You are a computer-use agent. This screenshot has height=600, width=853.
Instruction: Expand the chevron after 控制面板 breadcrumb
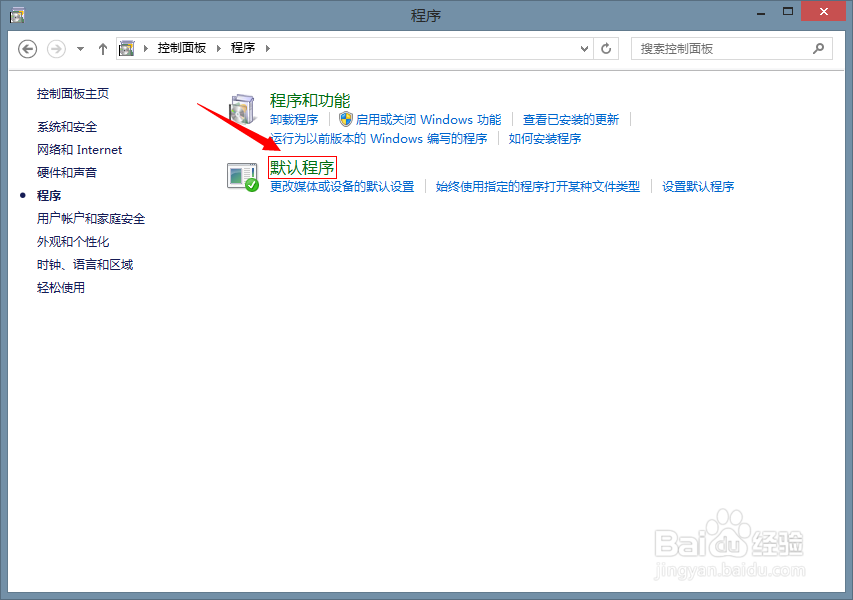[x=219, y=48]
